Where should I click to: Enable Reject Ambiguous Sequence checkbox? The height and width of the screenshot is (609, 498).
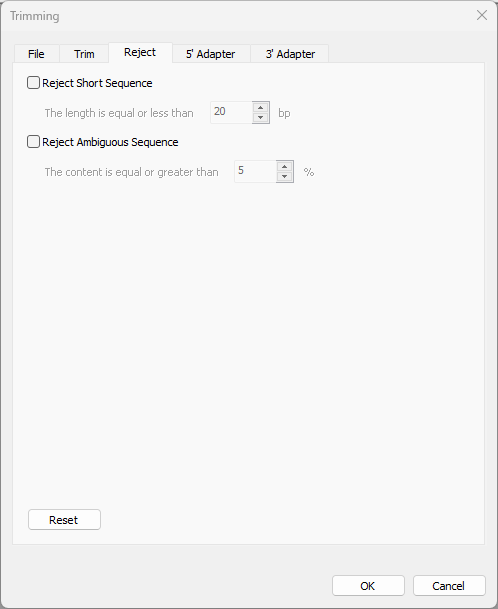33,142
